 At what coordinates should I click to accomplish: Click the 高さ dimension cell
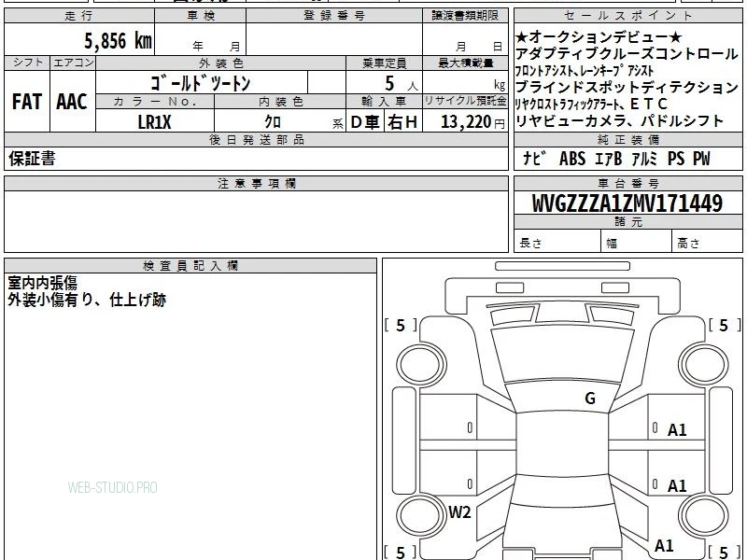point(707,243)
